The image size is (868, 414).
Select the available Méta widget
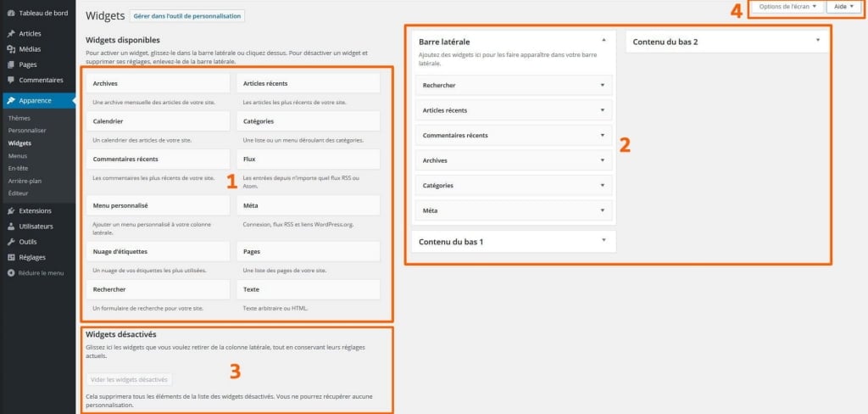[x=309, y=205]
